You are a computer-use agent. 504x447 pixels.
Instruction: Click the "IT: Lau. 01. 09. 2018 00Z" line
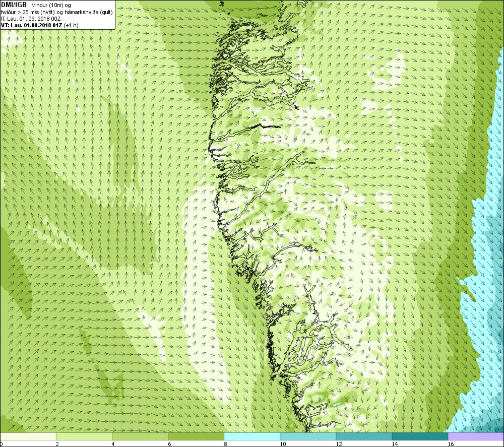click(31, 19)
